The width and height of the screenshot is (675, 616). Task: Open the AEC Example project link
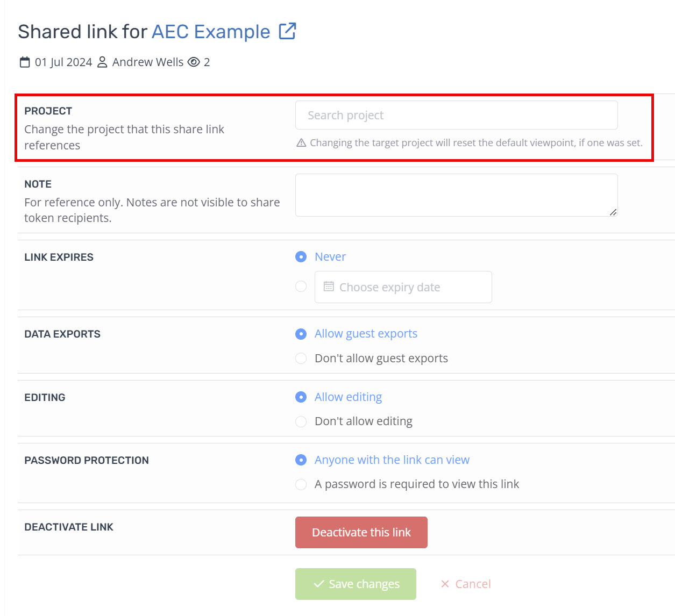point(211,32)
